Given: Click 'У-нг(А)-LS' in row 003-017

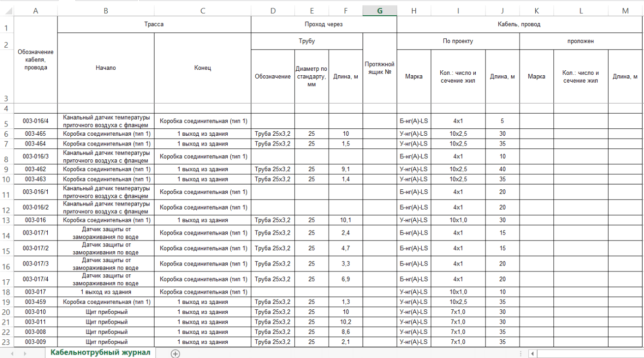Looking at the screenshot, I should [414, 292].
